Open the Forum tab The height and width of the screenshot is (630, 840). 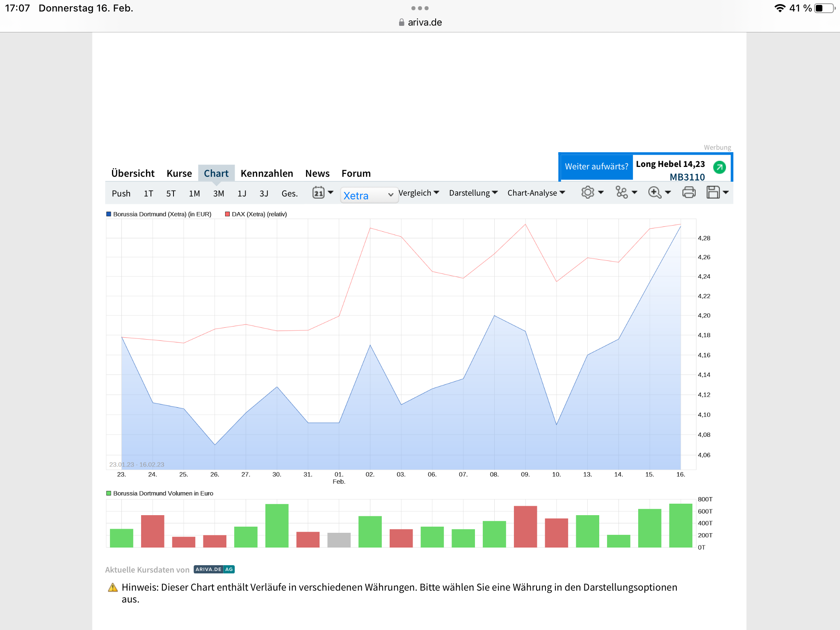coord(356,173)
